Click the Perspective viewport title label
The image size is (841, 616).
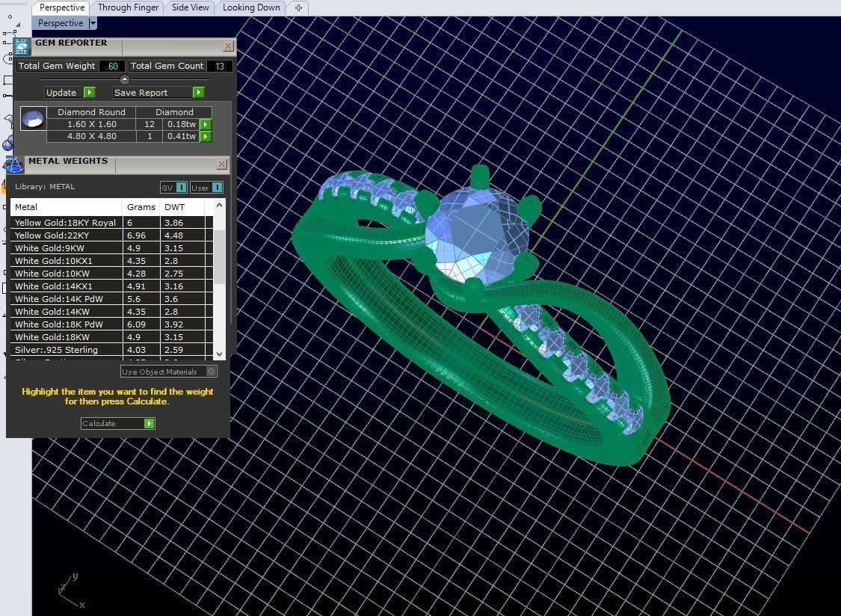60,23
